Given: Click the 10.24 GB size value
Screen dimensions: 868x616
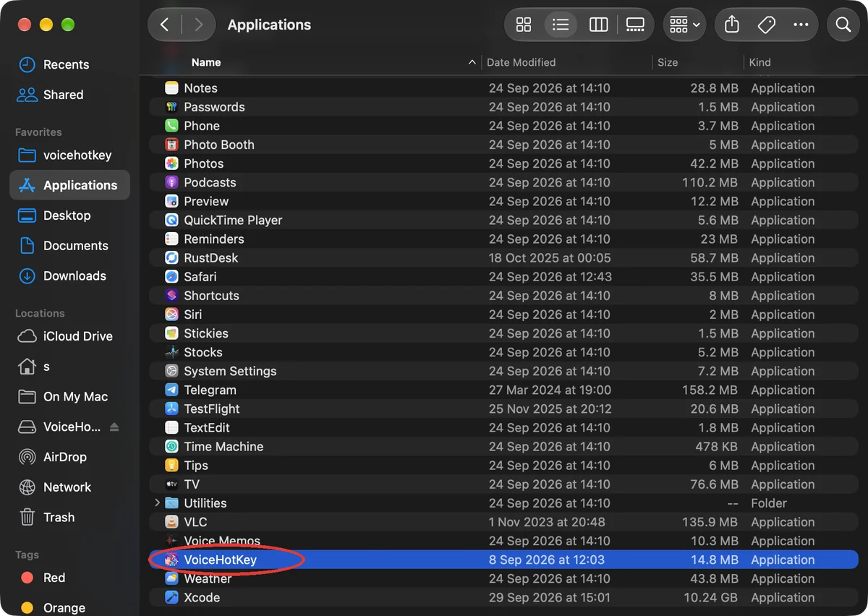Looking at the screenshot, I should (x=712, y=597).
